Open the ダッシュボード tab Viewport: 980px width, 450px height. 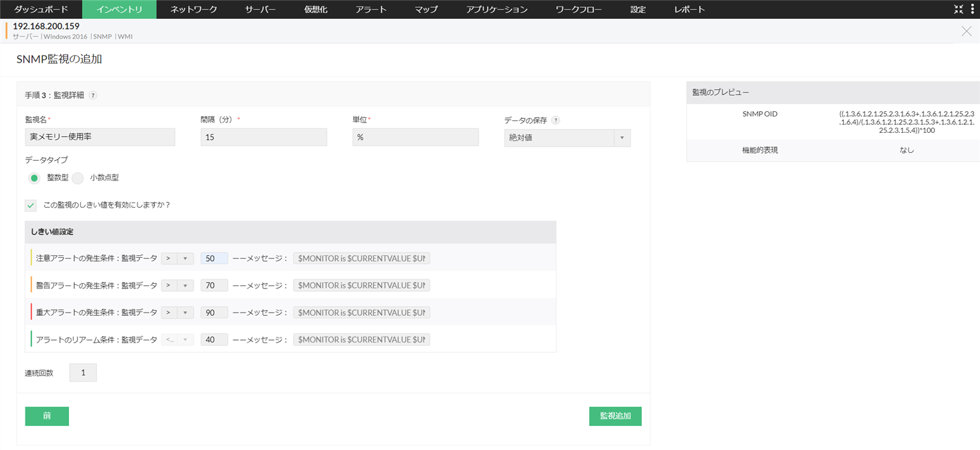(41, 9)
